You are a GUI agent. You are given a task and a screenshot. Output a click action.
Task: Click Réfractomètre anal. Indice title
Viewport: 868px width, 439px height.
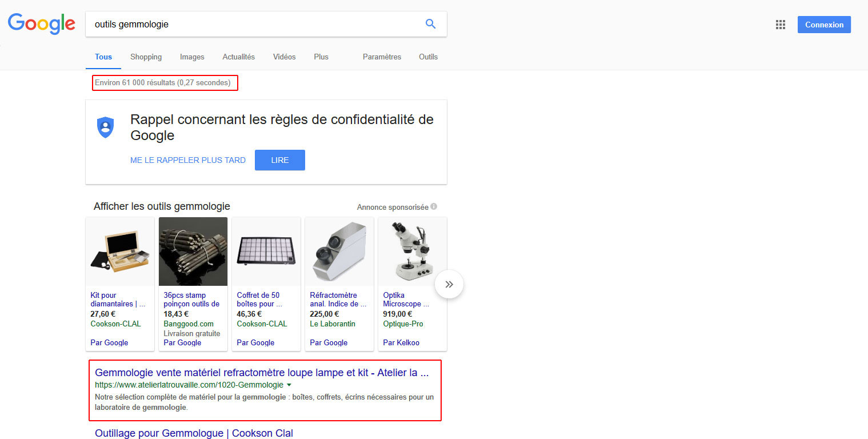point(338,300)
